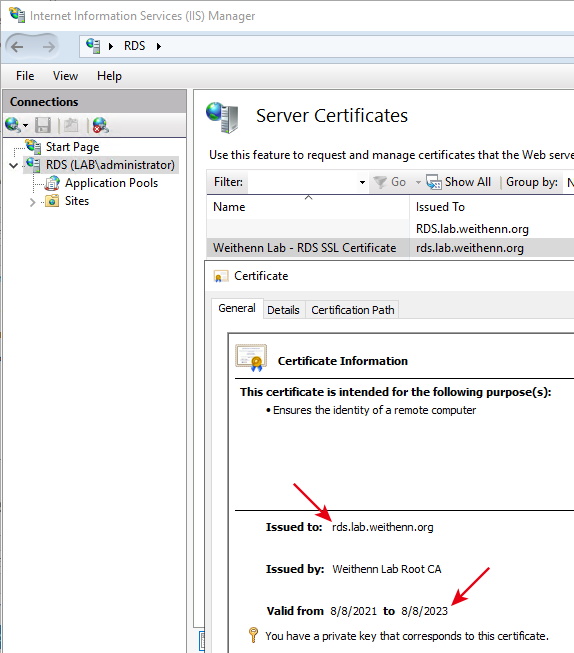This screenshot has width=574, height=653.
Task: Click the Certificate Information seal icon
Action: pyautogui.click(x=251, y=358)
